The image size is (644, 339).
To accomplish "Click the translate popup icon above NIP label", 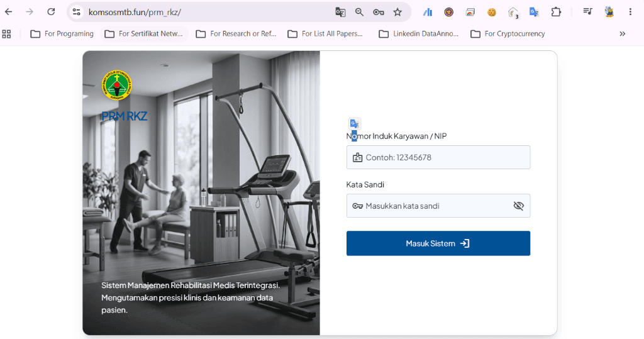I will (x=355, y=123).
